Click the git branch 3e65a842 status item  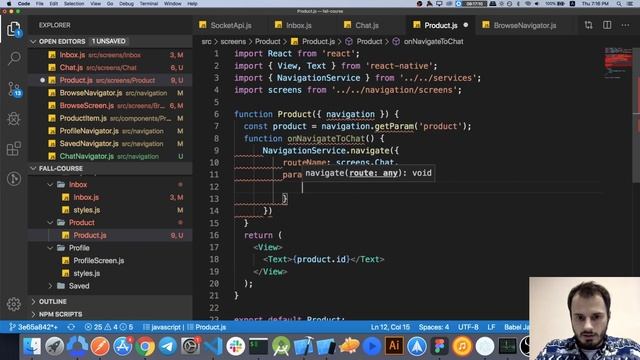tap(33, 327)
